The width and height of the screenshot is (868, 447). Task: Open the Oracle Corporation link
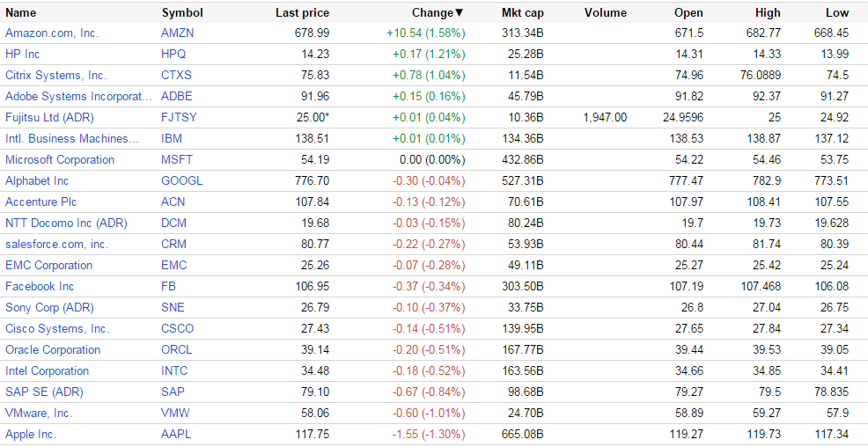53,349
